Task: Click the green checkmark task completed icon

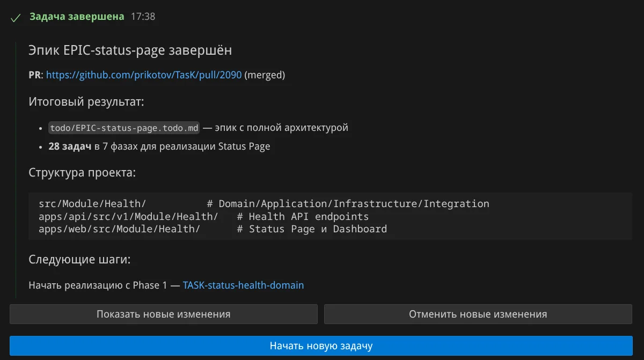Action: click(x=16, y=18)
